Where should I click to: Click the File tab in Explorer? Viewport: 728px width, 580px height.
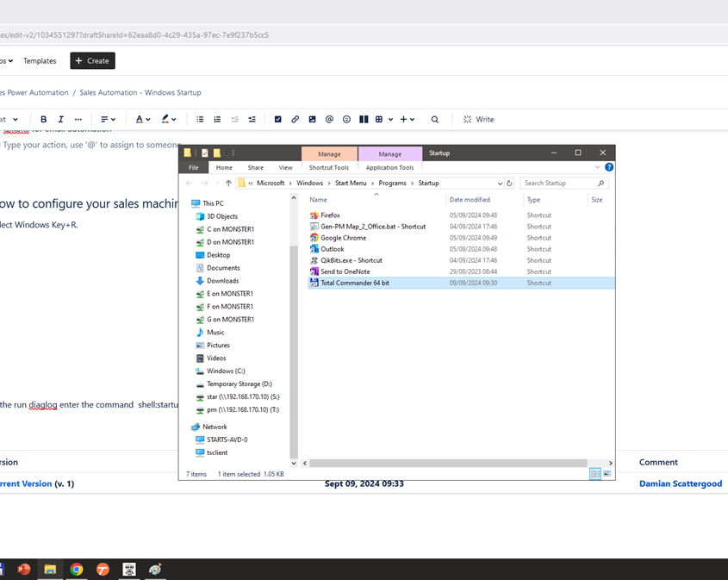(194, 168)
